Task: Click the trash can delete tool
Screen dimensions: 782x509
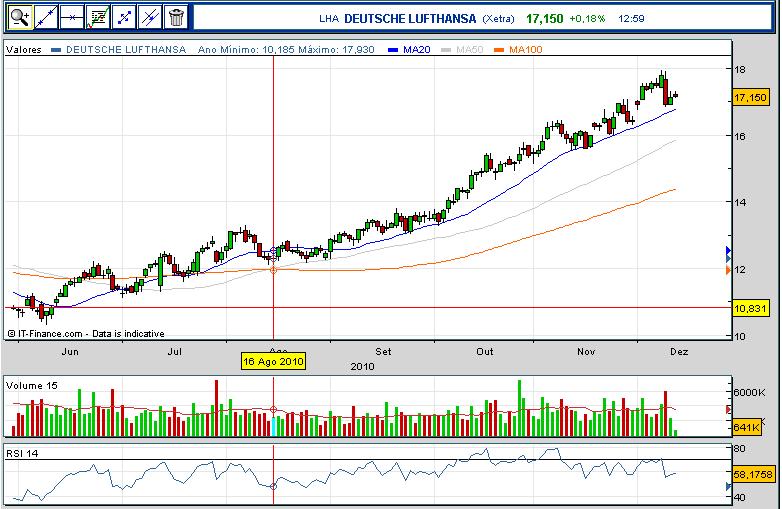Action: 176,17
